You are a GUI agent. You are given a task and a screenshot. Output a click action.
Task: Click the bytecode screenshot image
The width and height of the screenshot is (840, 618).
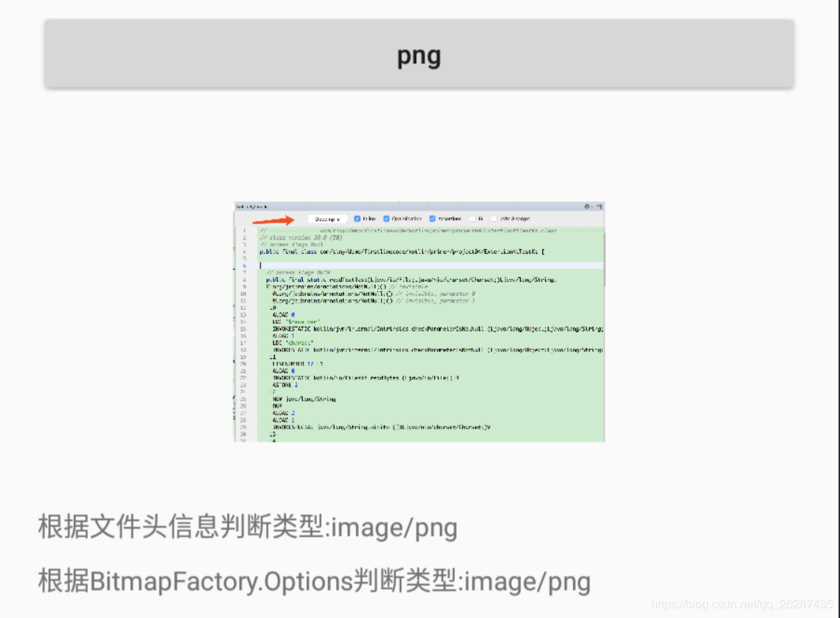pos(419,321)
